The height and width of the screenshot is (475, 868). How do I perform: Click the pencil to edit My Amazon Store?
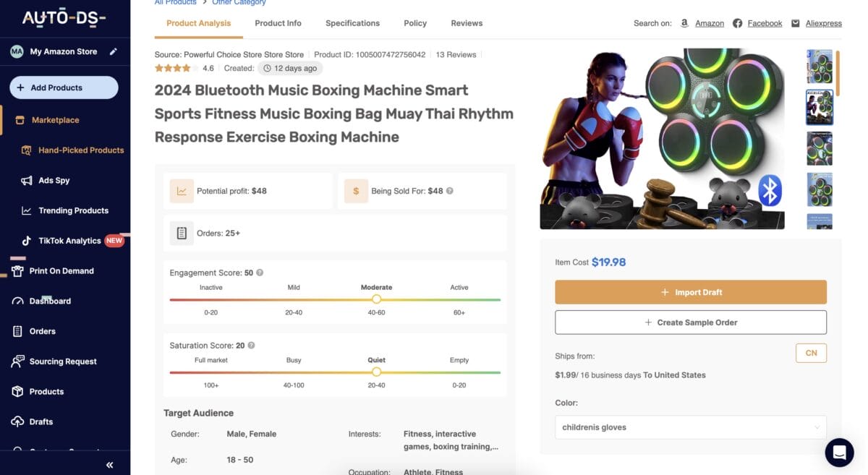(x=113, y=51)
